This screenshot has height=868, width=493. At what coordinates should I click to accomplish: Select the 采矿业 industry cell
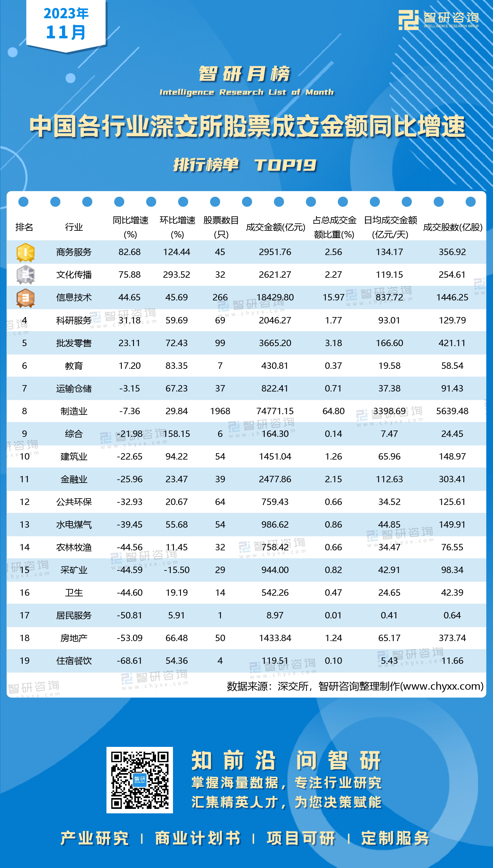click(x=74, y=570)
